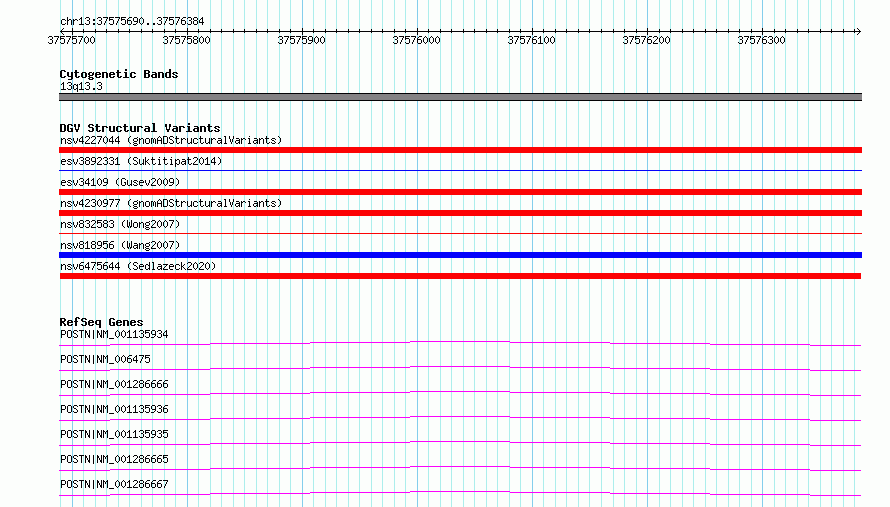Open transcript POSTN|NM_001135934 label

pos(114,334)
